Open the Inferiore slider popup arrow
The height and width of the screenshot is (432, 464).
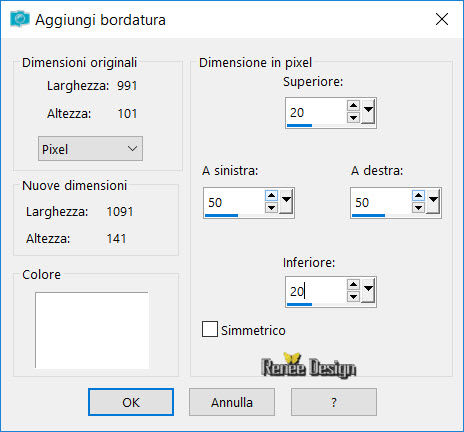(368, 290)
